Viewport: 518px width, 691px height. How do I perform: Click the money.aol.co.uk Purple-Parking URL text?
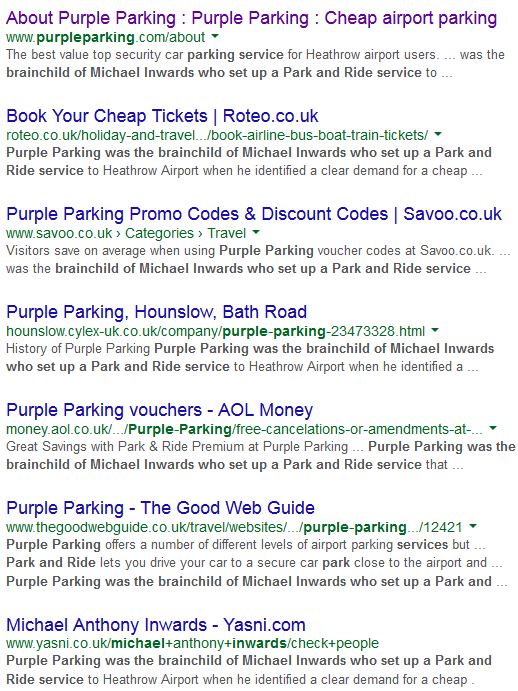[244, 429]
